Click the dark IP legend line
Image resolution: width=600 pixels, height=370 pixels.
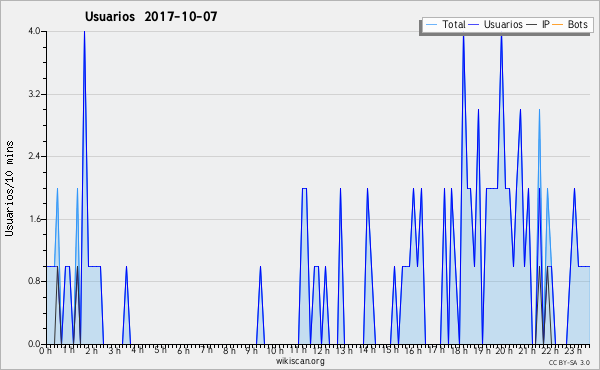(532, 25)
